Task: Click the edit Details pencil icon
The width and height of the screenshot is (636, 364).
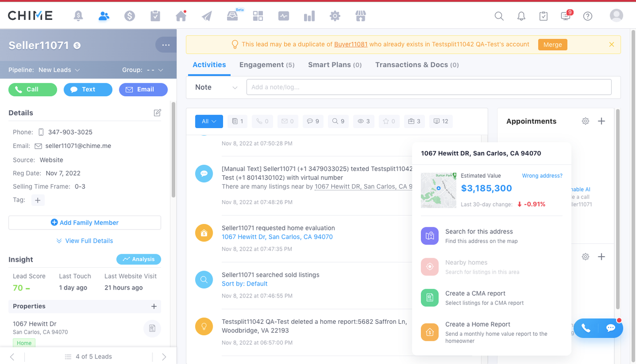Action: (x=158, y=113)
